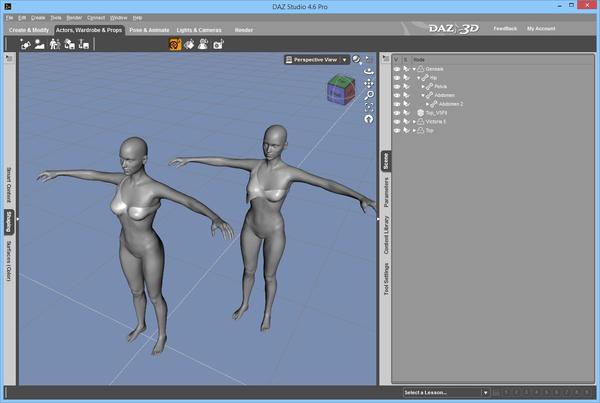This screenshot has width=600, height=403.
Task: Click lesson step 1 button in status bar
Action: tap(506, 392)
